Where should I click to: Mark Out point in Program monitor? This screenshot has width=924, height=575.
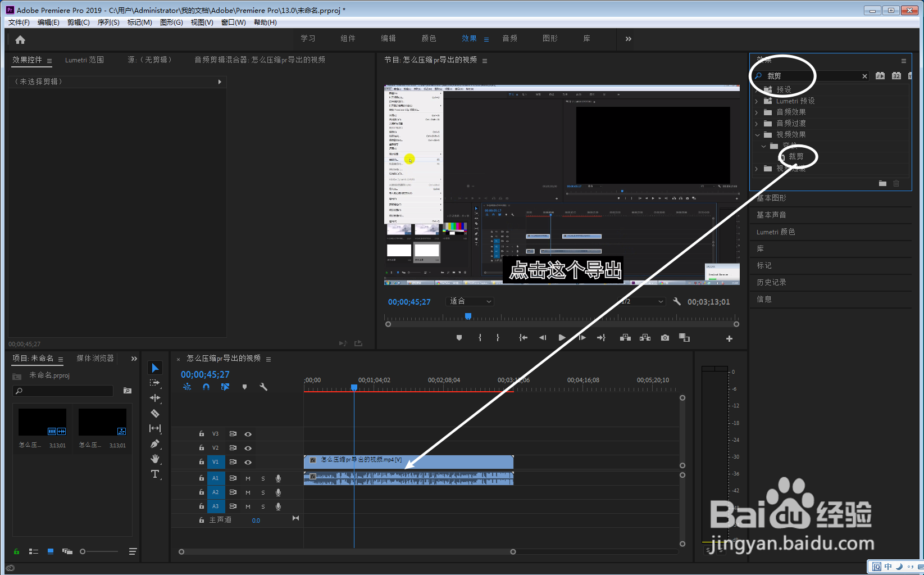pyautogui.click(x=498, y=338)
